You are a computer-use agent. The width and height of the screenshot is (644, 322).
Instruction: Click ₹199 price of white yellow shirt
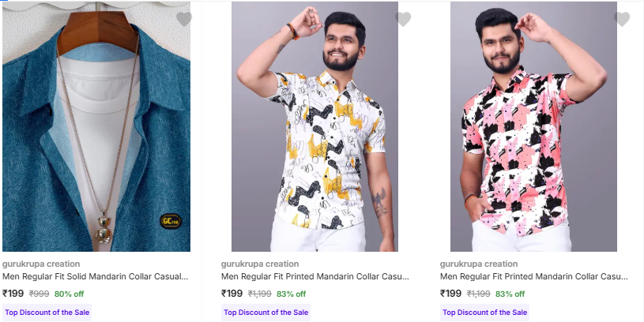click(232, 294)
